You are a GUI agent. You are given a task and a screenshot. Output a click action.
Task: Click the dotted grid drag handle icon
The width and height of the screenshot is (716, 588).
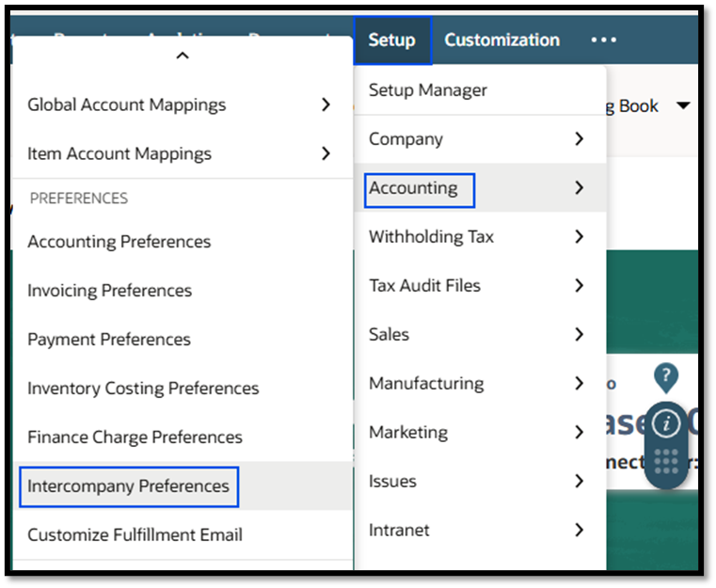coord(666,461)
